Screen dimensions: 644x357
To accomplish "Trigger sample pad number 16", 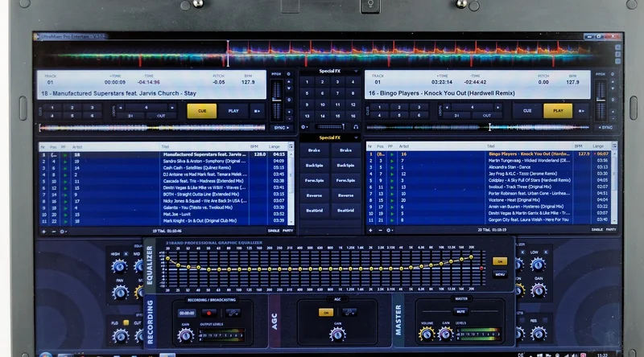I will [353, 116].
